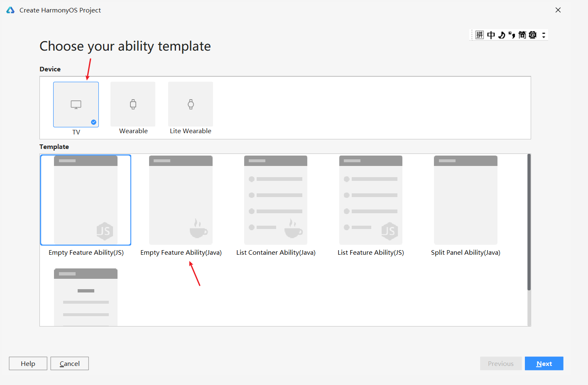Choose Empty Feature Ability(Java) template
Screen dimensions: 588x385
(x=181, y=200)
